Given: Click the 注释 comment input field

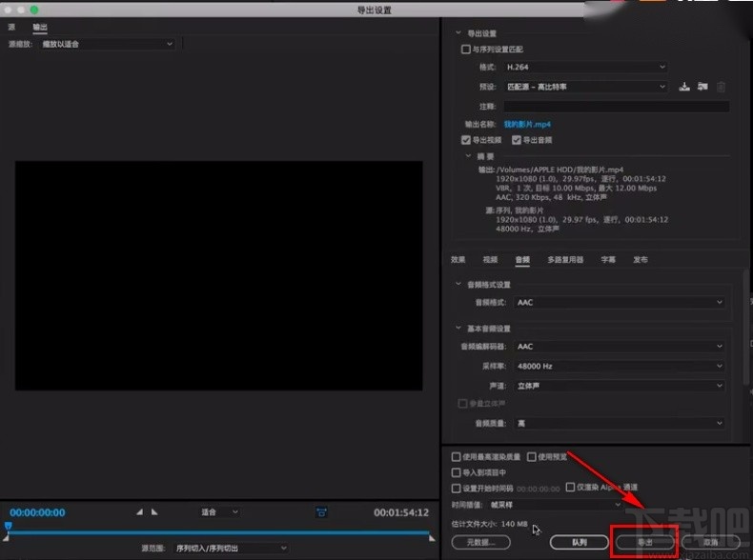Looking at the screenshot, I should tap(617, 106).
